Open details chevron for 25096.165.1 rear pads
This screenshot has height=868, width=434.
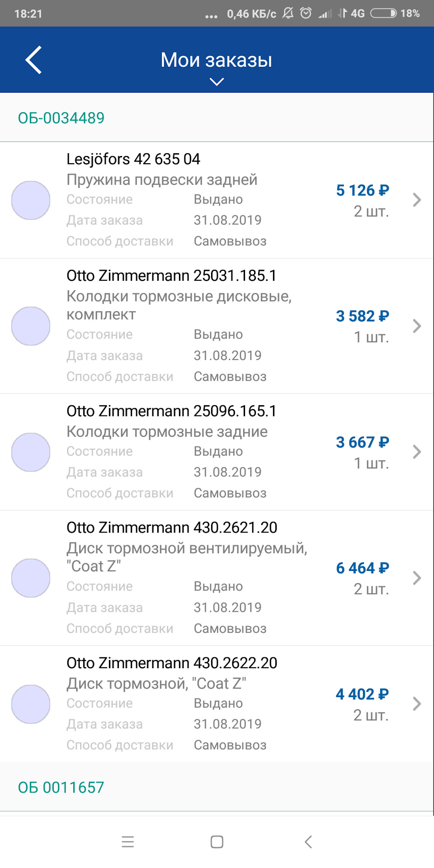(417, 452)
